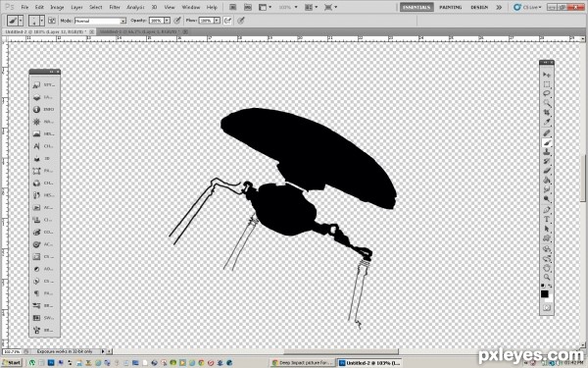
Task: Open the Filter menu
Action: coord(115,7)
